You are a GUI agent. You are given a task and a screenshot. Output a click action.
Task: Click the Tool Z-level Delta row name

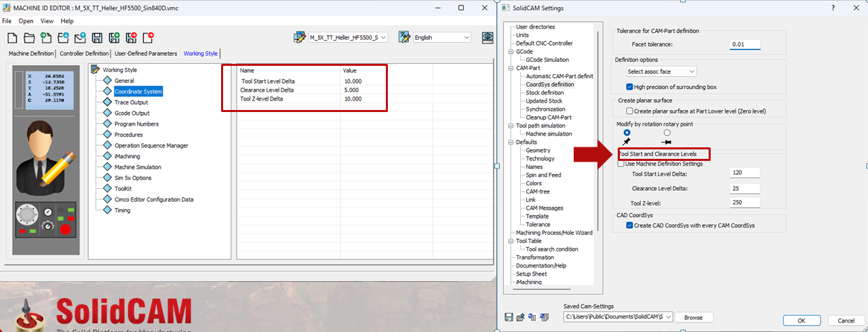tap(262, 99)
